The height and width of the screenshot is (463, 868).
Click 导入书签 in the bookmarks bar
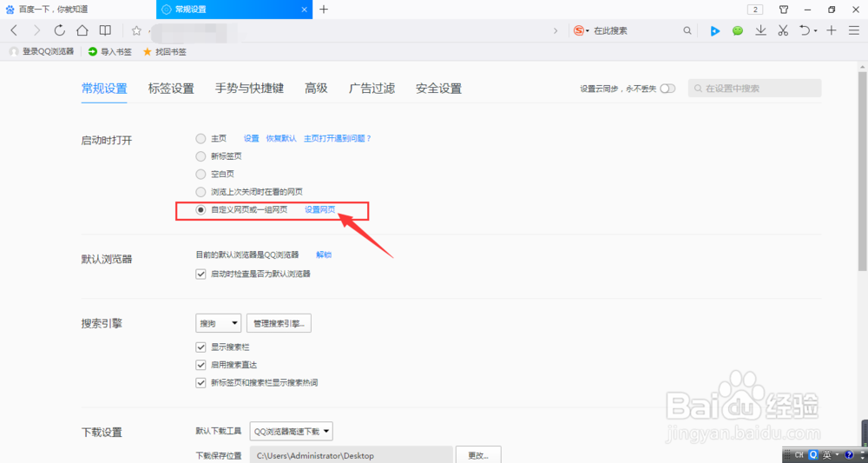[110, 51]
